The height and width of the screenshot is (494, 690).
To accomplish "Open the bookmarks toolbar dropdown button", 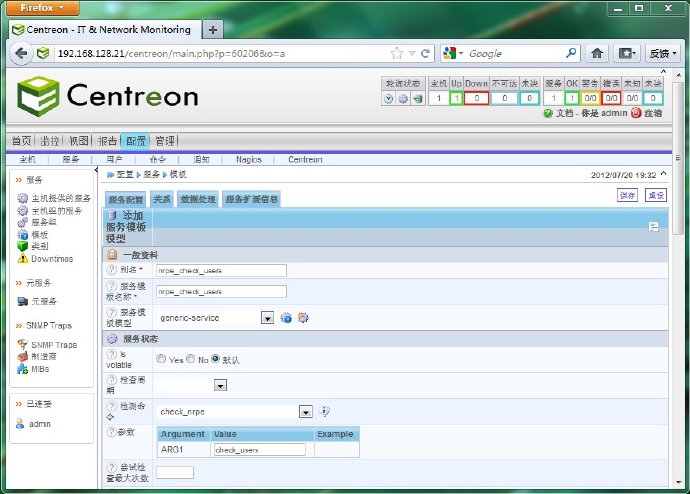I will pos(627,53).
